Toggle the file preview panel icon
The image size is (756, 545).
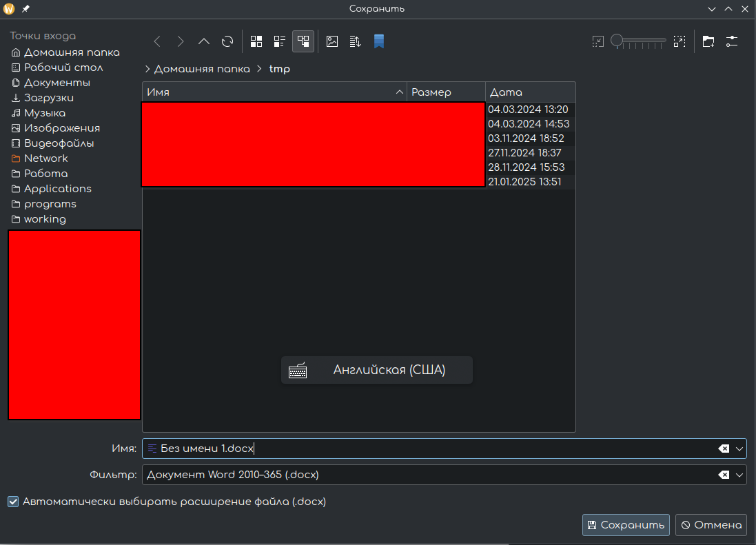point(332,41)
